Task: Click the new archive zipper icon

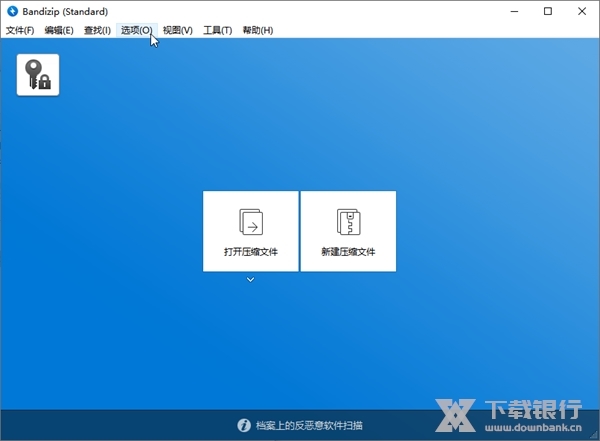Action: [x=349, y=222]
